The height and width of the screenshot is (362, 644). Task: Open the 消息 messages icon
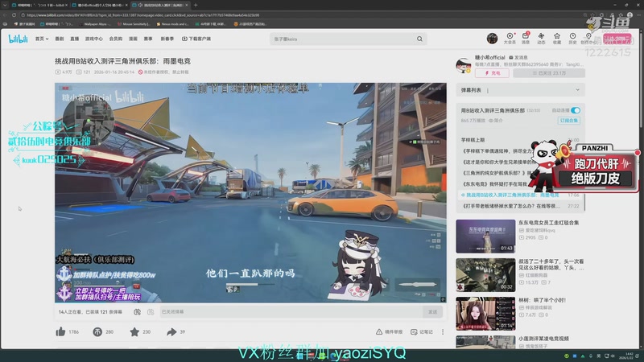(x=526, y=38)
